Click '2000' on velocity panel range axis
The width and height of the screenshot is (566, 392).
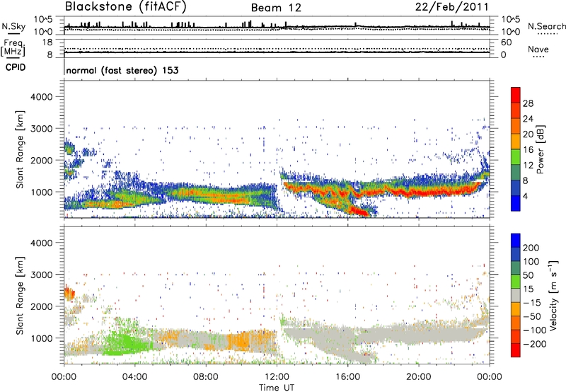tap(42, 306)
